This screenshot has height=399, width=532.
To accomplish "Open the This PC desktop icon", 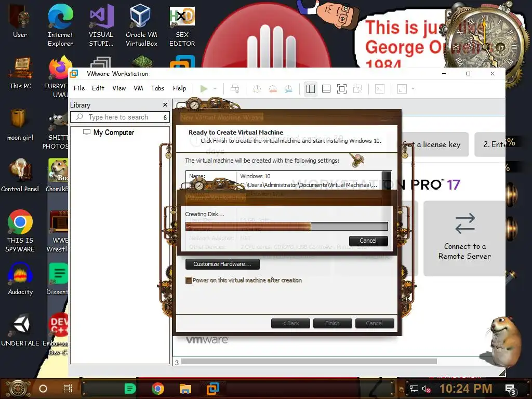I will click(x=20, y=73).
